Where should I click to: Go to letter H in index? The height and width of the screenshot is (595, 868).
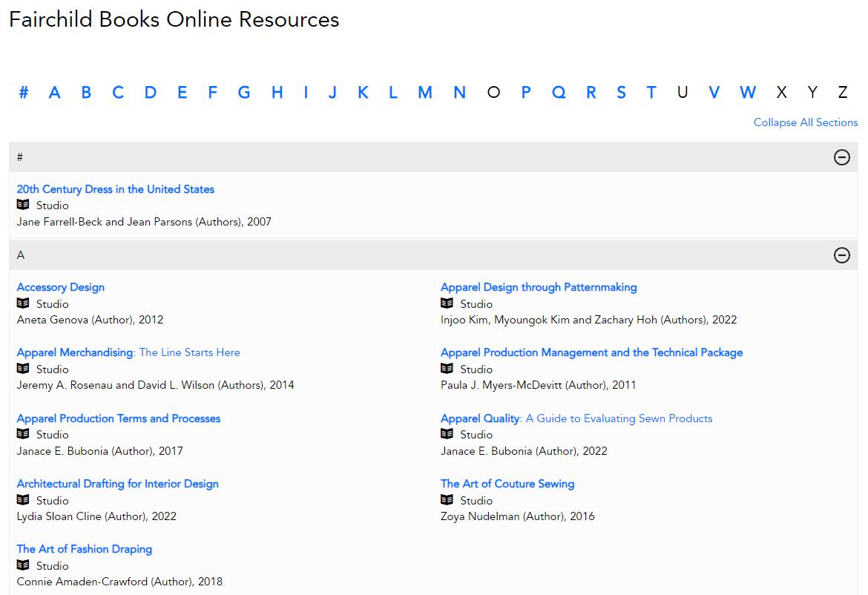point(277,92)
